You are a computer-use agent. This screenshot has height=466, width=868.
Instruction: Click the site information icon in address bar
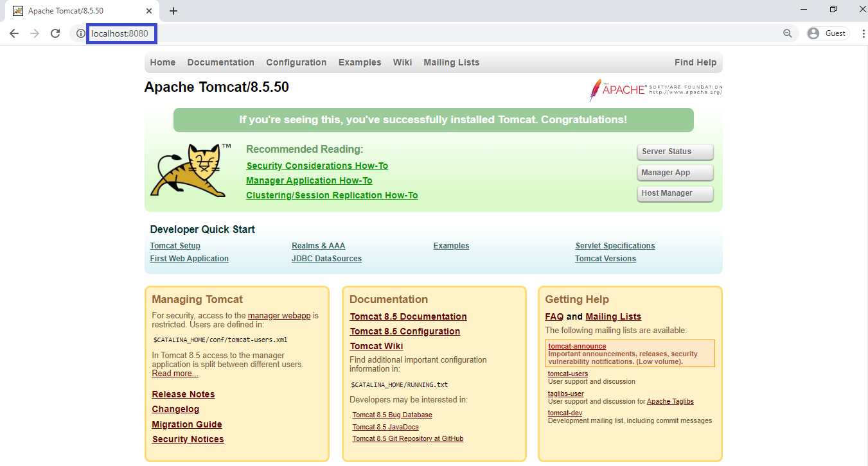tap(80, 33)
